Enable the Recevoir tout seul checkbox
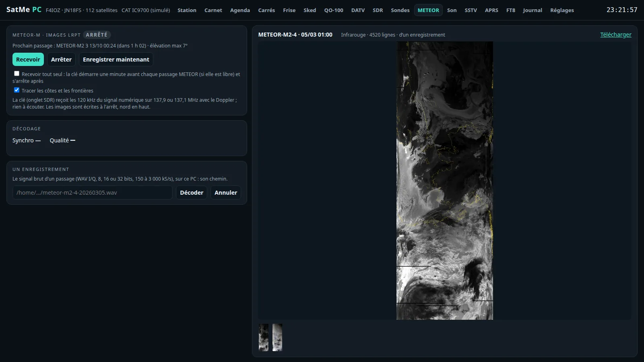The width and height of the screenshot is (644, 362). click(17, 74)
